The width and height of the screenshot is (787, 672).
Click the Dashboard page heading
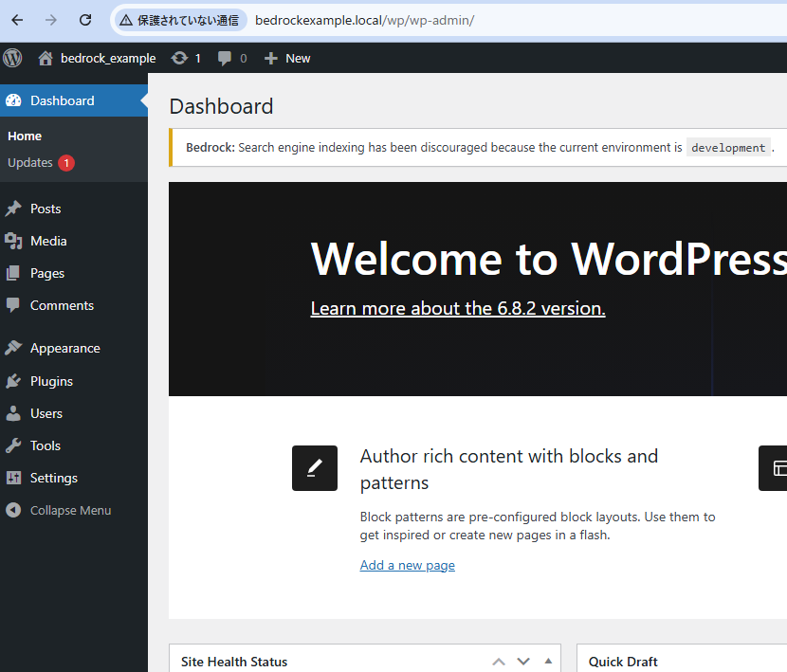221,106
